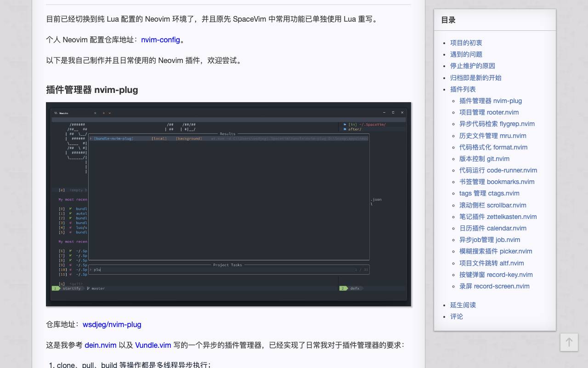Click the 目录 panel title

click(x=448, y=20)
